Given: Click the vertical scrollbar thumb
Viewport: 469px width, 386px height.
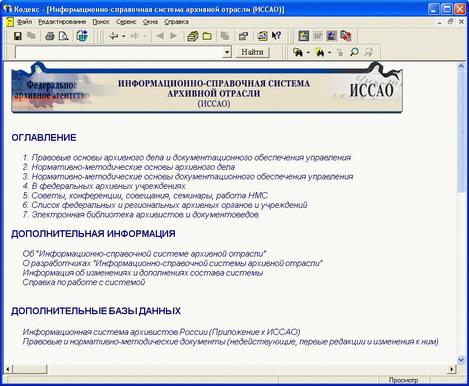Looking at the screenshot, I should [x=461, y=131].
